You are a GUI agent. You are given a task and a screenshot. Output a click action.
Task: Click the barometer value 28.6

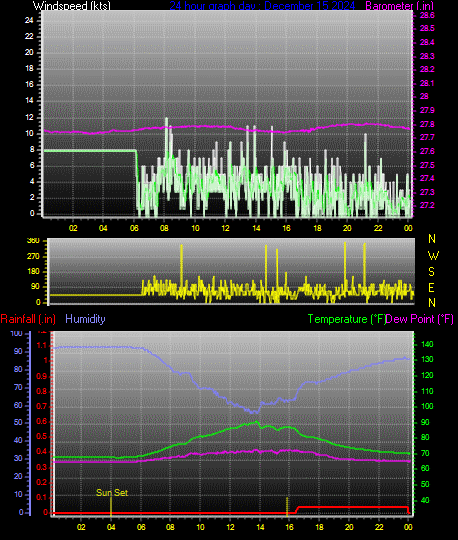click(427, 15)
